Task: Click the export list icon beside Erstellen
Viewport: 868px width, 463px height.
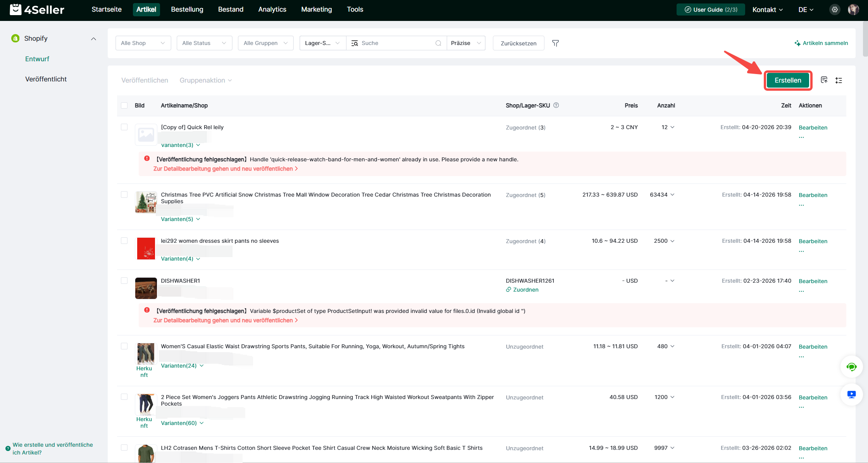Action: tap(824, 80)
